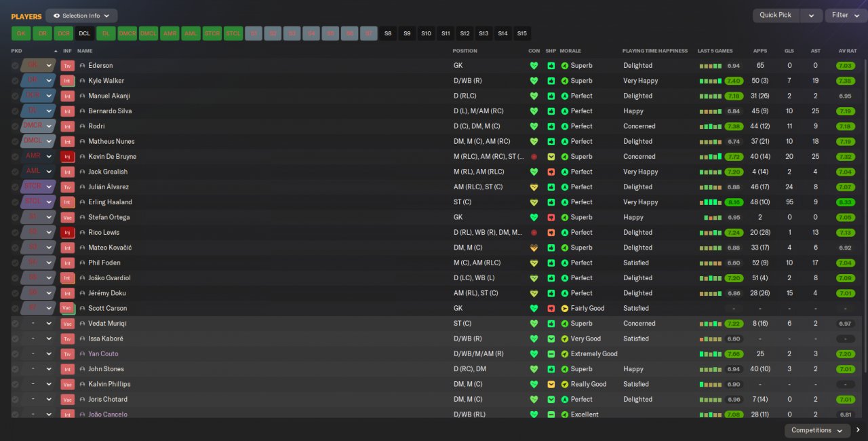Click Kyle Walker's match sharpness icon
Viewport: 868px width, 441px height.
pyautogui.click(x=551, y=81)
